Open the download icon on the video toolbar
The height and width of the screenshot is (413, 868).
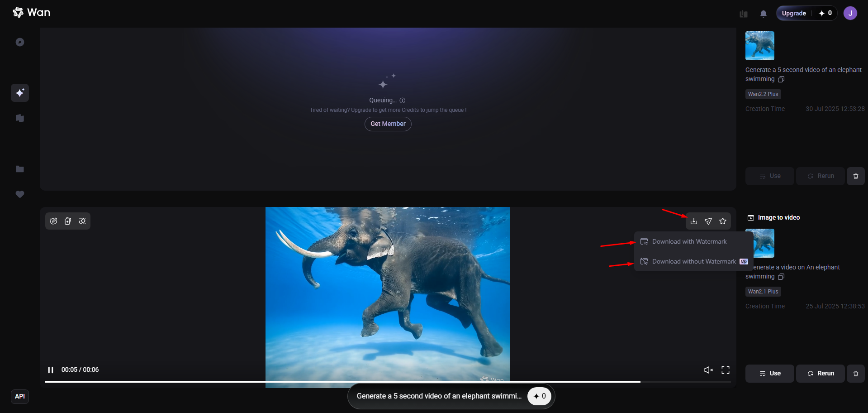coord(693,221)
